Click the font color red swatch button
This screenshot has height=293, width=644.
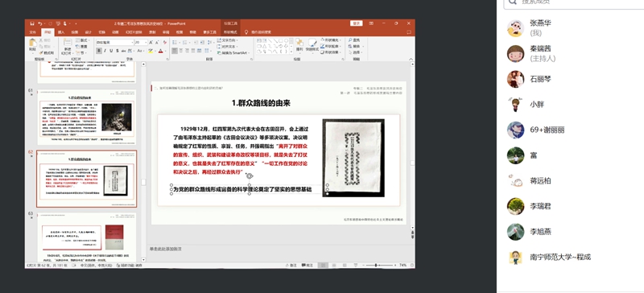click(160, 51)
